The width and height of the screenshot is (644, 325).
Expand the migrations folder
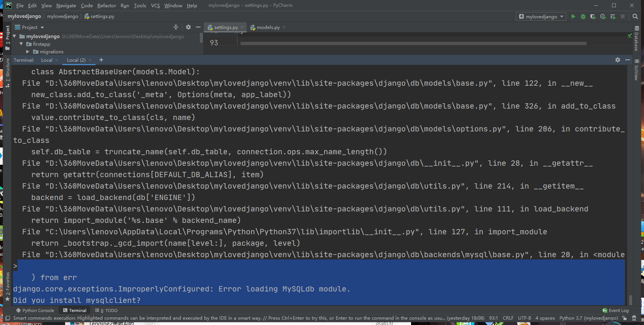(x=28, y=51)
